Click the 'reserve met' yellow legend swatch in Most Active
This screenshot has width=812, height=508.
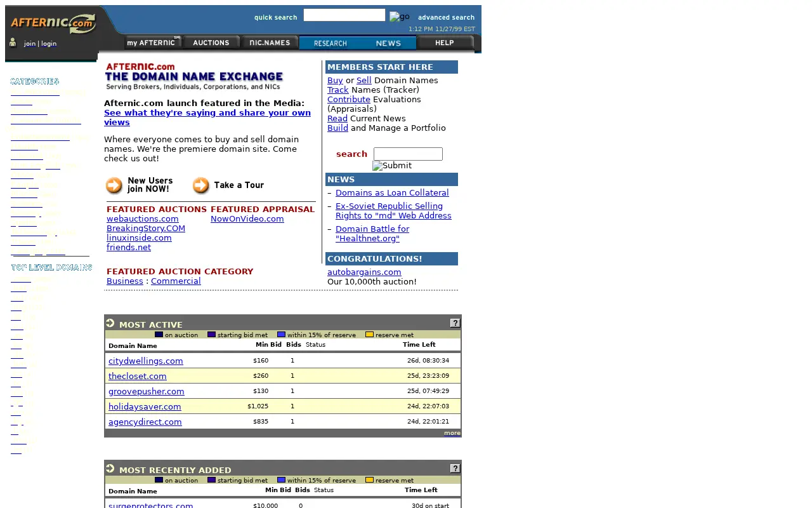tap(369, 334)
